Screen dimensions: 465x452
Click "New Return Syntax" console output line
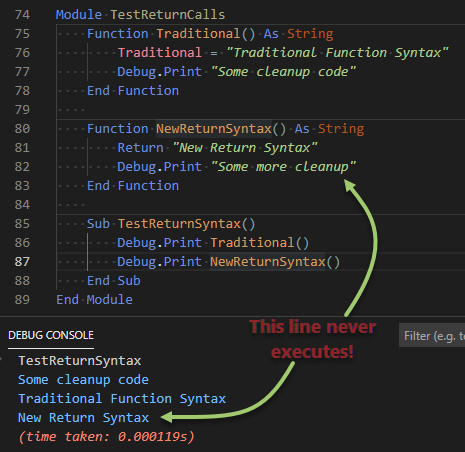[83, 418]
